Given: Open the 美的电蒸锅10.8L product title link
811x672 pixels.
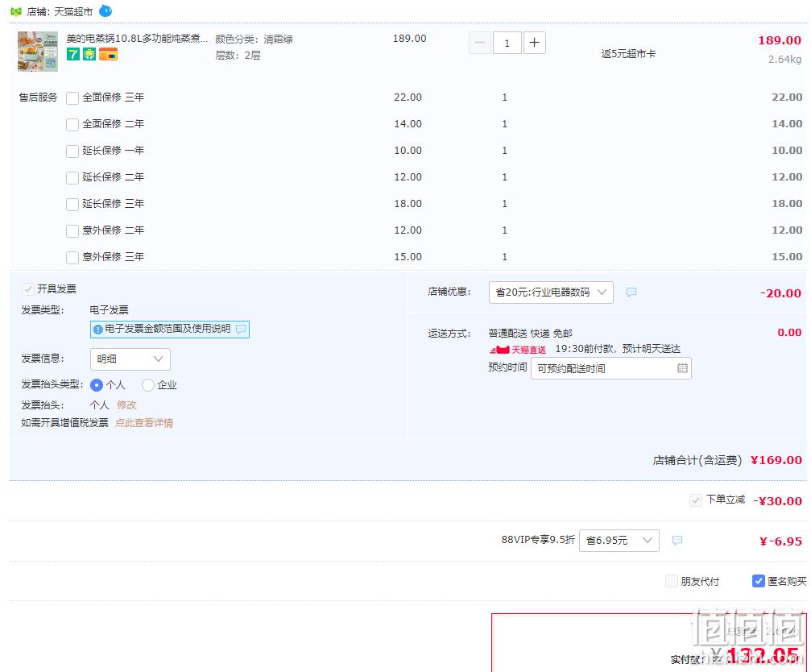Looking at the screenshot, I should 137,39.
